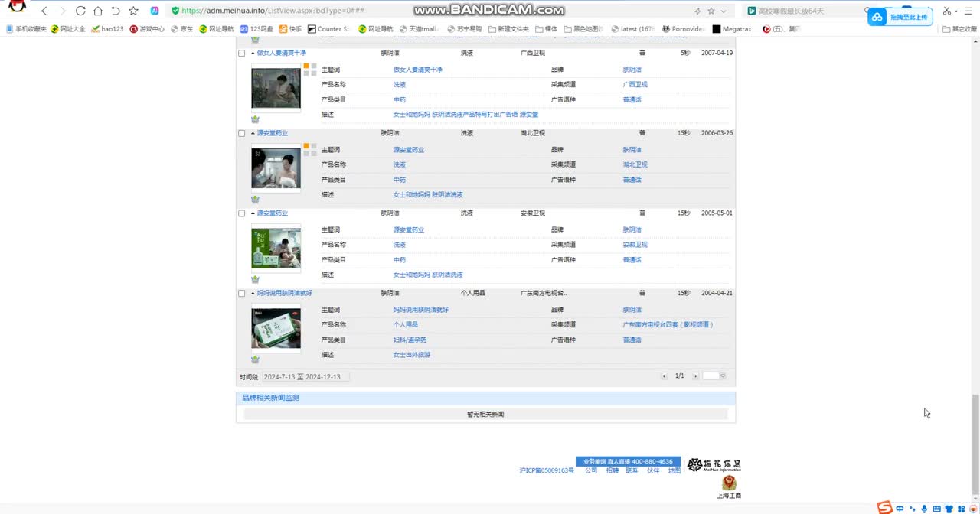Click the AI assistant icon by address bar
980x514 pixels.
[155, 11]
